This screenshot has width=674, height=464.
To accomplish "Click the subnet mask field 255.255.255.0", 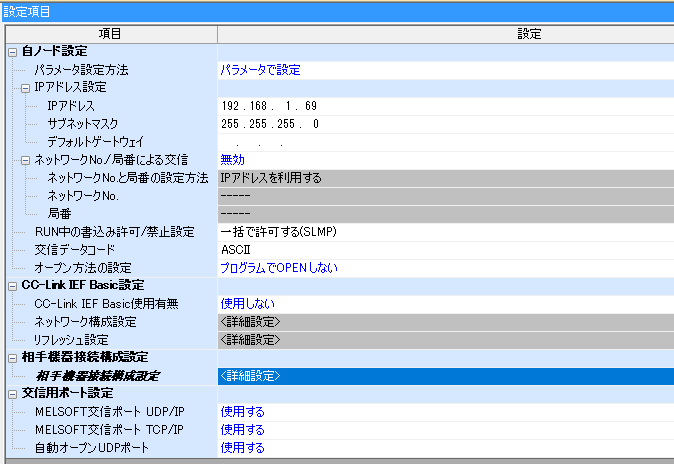I will click(268, 124).
